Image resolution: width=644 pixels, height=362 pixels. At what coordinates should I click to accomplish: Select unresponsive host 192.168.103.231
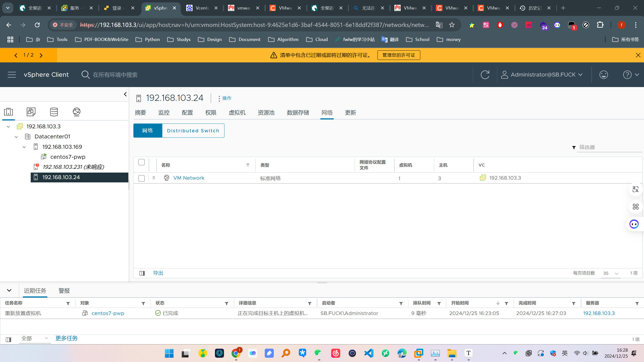point(73,167)
